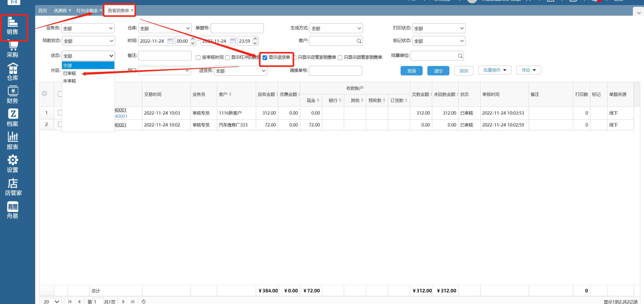This screenshot has height=304, width=644.
Task: Open the 打印状态 dropdown
Action: (x=439, y=28)
